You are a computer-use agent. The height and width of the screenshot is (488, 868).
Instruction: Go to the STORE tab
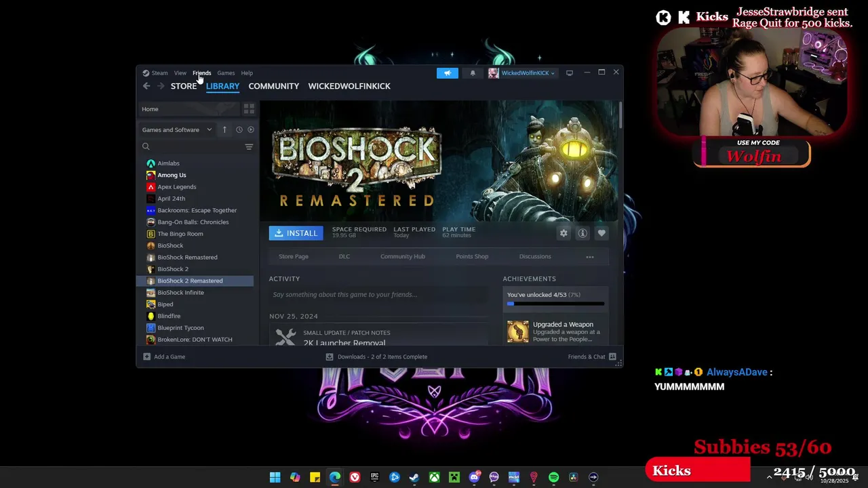(184, 86)
